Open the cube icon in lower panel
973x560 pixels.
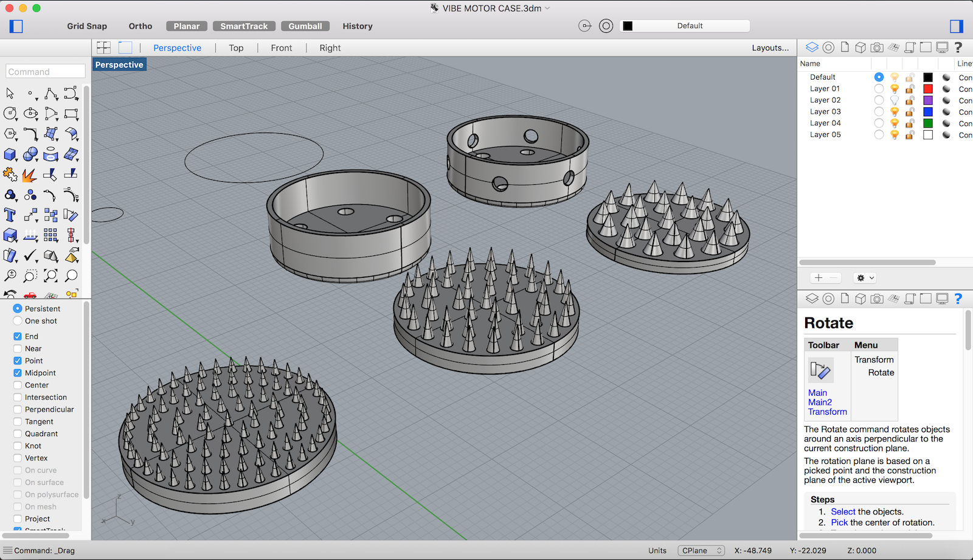(860, 299)
